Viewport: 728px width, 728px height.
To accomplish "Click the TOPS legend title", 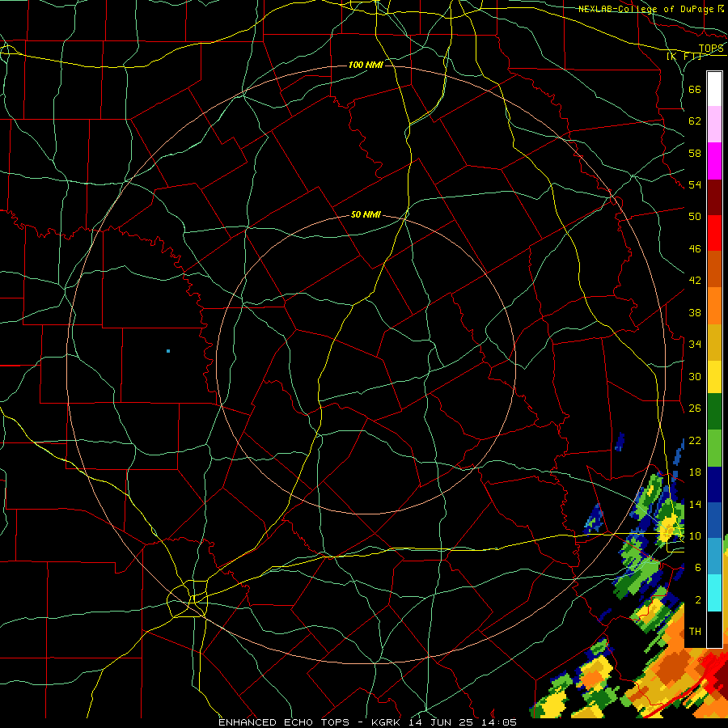I will 711,49.
